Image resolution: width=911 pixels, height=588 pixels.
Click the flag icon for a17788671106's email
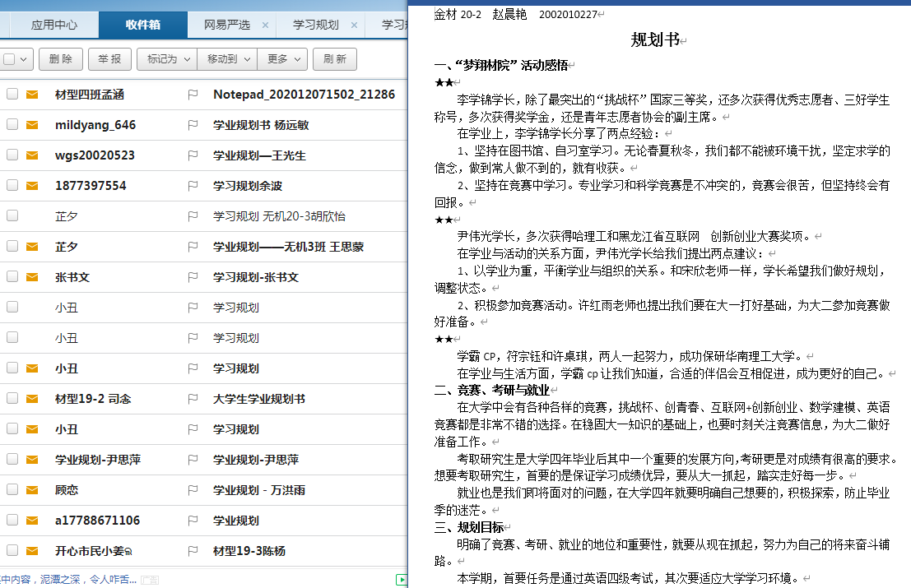point(193,521)
